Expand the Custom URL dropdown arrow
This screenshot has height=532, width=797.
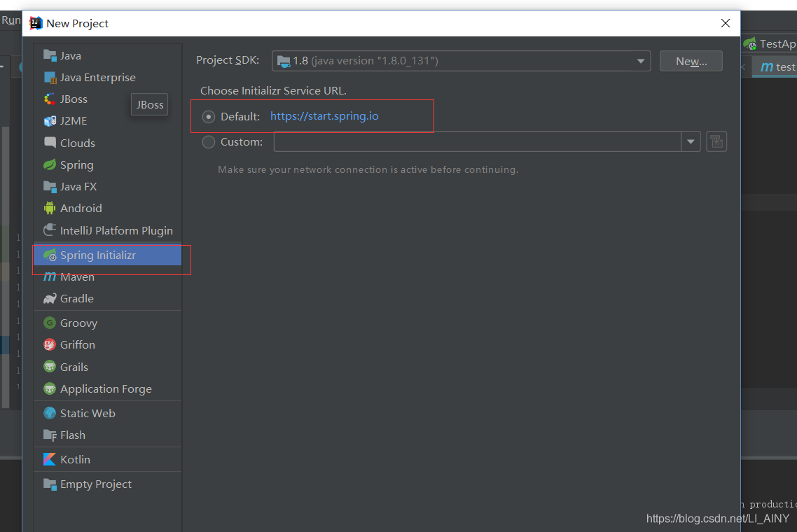[691, 142]
